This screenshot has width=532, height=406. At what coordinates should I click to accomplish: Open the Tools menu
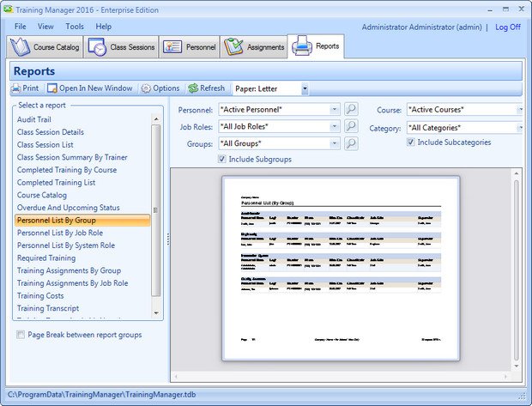(x=75, y=27)
